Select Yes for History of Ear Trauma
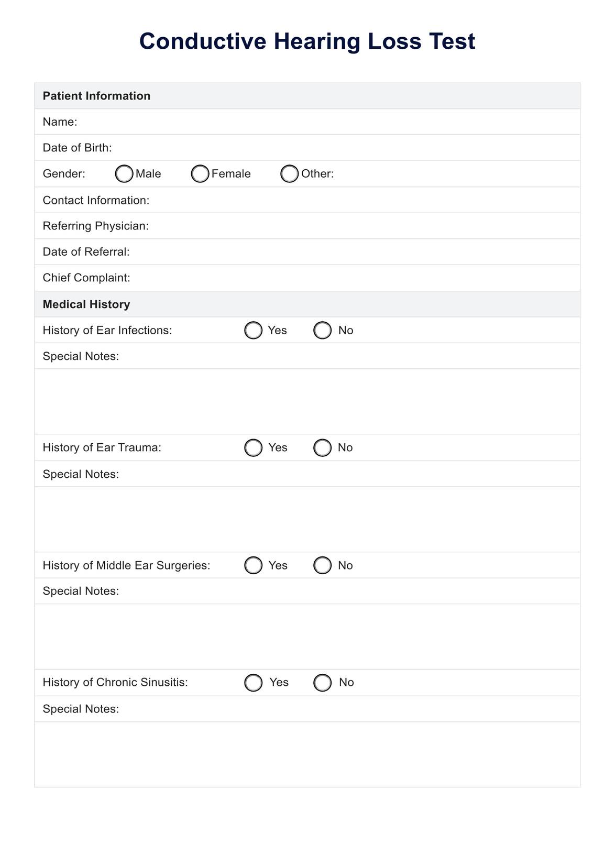The image size is (616, 854). tap(254, 448)
